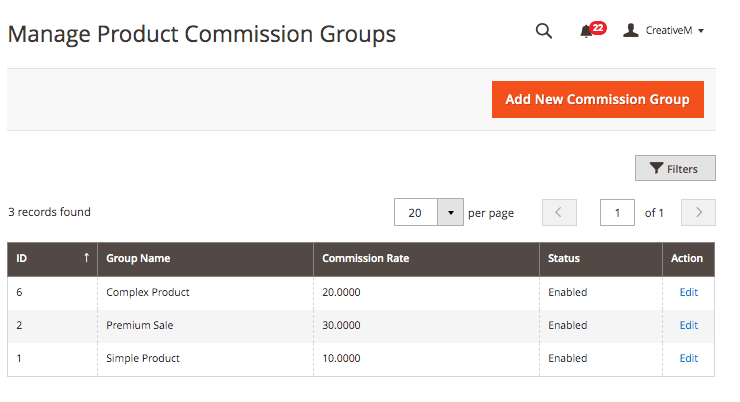
Task: Click the search magnifier icon
Action: tap(544, 31)
